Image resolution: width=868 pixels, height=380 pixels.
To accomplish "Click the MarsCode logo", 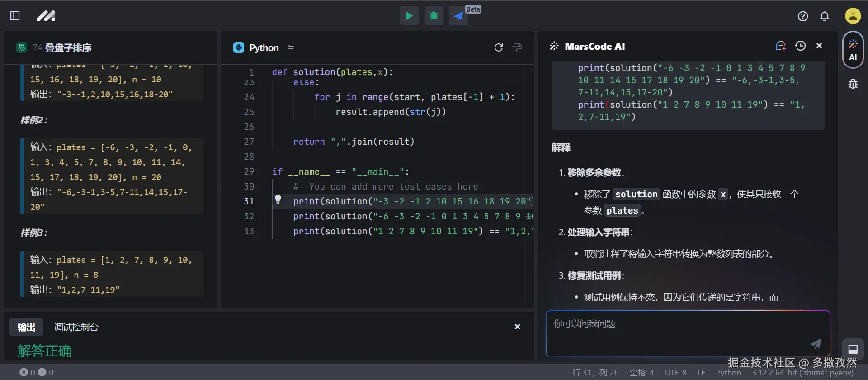I will [x=46, y=16].
